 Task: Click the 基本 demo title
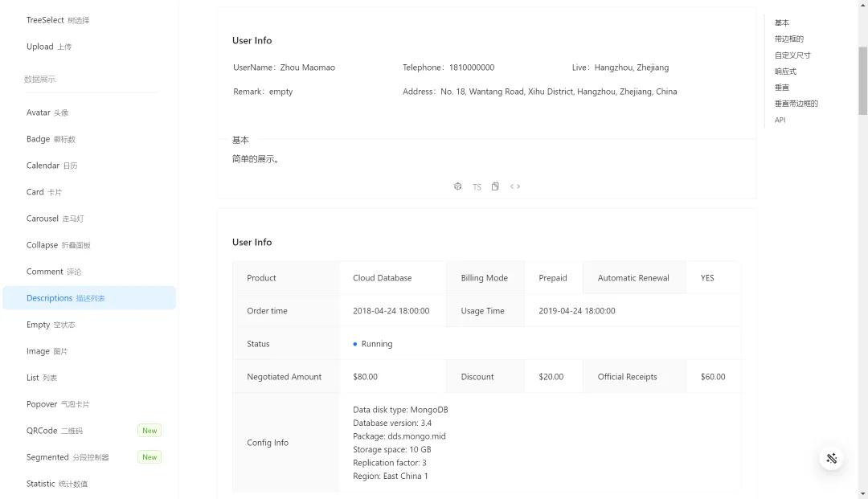click(240, 140)
